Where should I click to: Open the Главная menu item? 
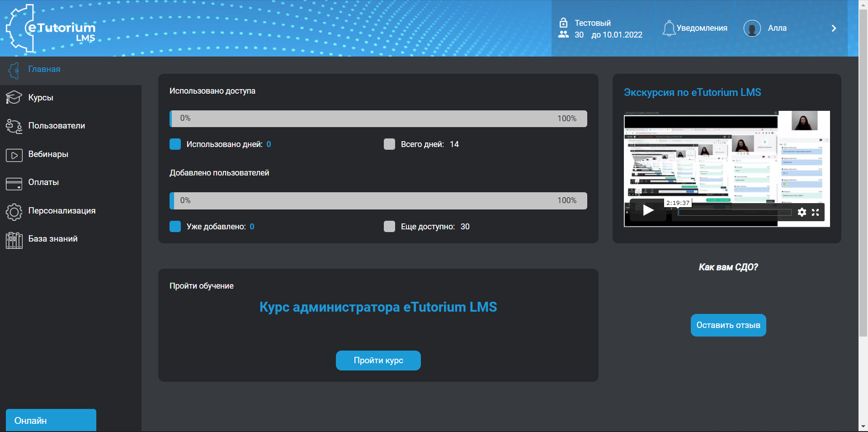[x=71, y=71]
